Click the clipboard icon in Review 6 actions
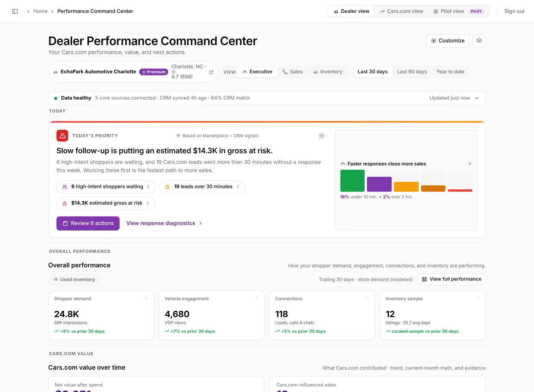The image size is (534, 392). pyautogui.click(x=65, y=223)
